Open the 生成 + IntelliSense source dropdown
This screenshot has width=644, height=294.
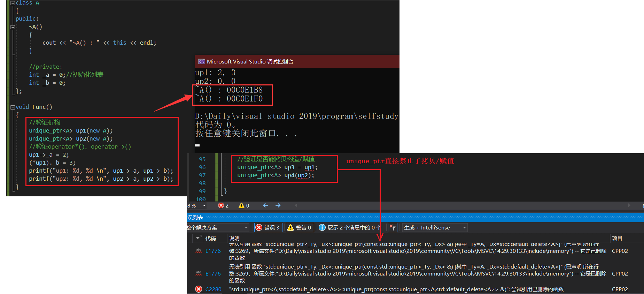pos(435,227)
